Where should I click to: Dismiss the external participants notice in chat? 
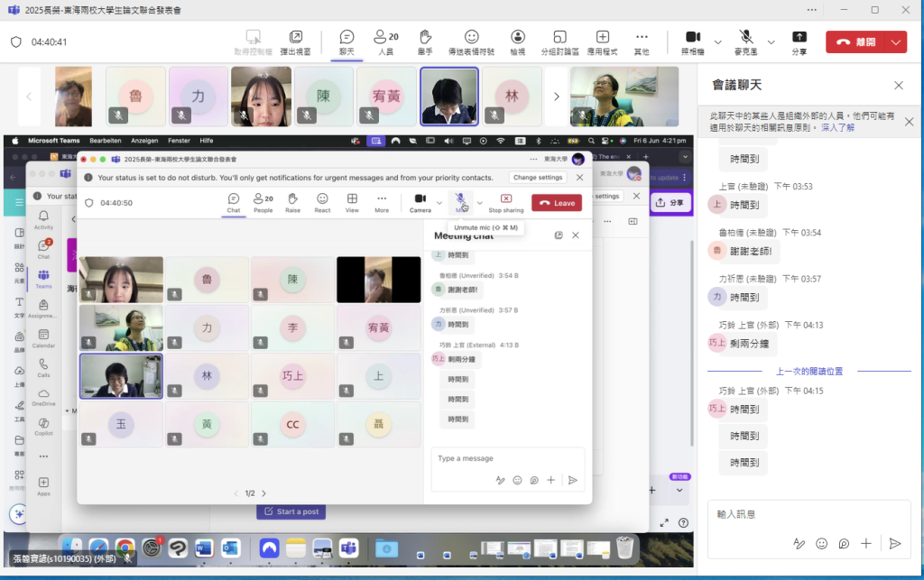[910, 122]
